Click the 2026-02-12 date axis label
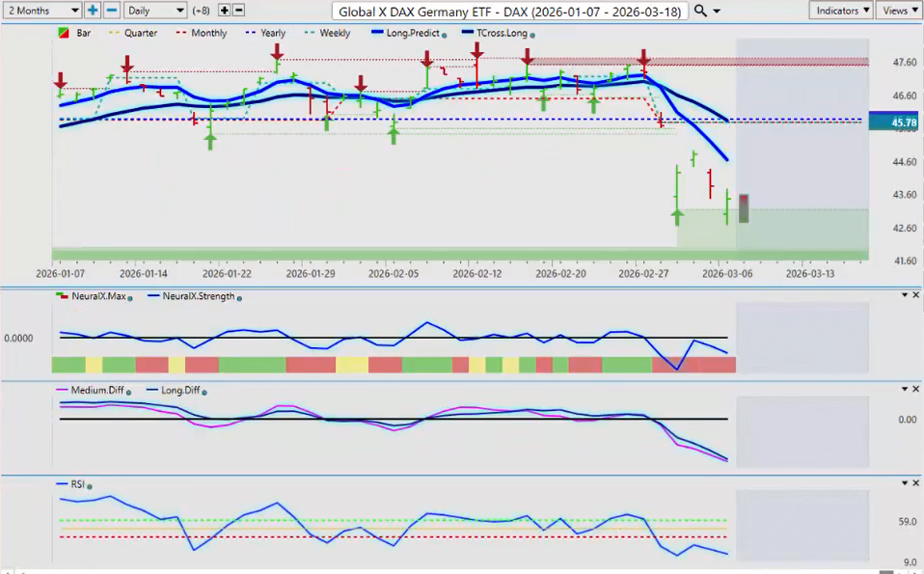This screenshot has height=574, width=924. [476, 273]
